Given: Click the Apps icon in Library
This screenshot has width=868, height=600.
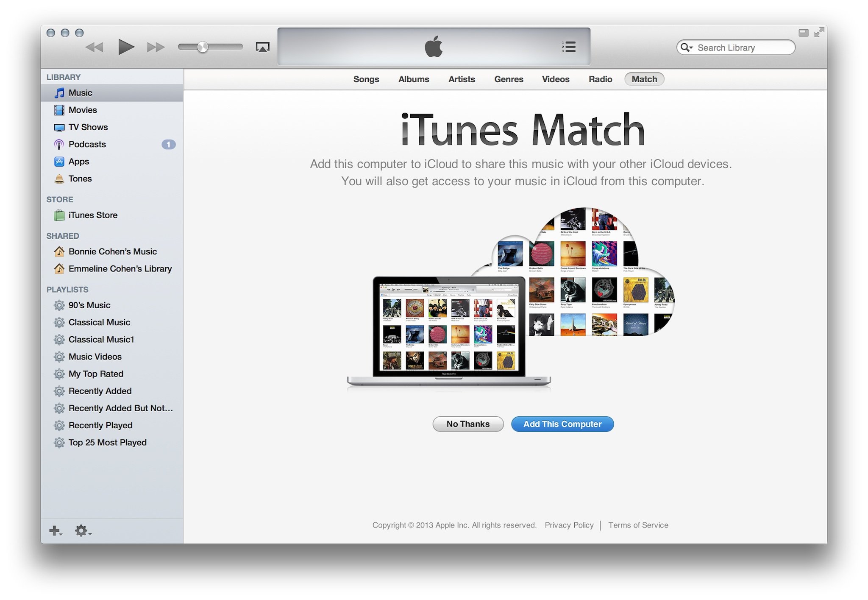Looking at the screenshot, I should click(59, 161).
